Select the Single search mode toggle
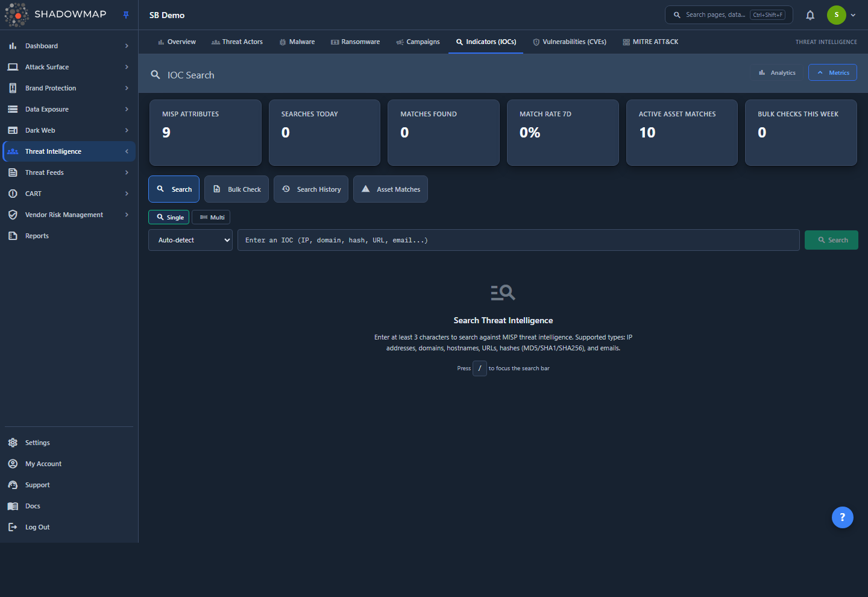This screenshot has width=868, height=597. pos(169,217)
